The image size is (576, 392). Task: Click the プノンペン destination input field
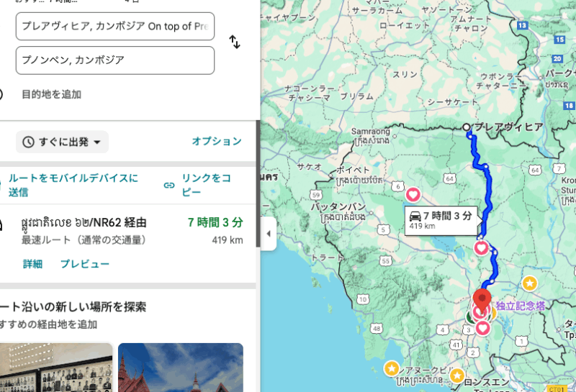tap(115, 60)
